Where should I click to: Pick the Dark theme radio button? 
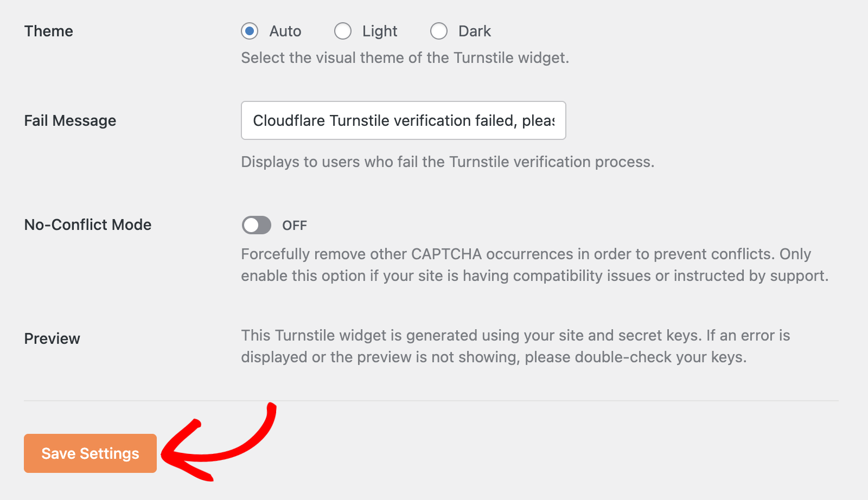(x=439, y=31)
